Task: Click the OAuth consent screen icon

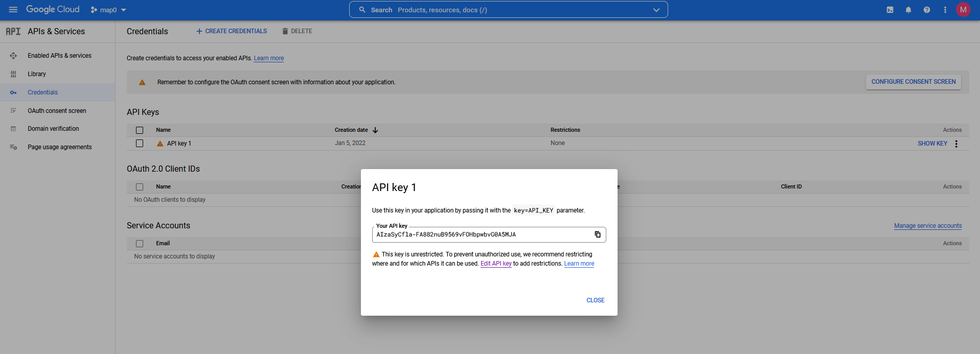Action: tap(13, 111)
